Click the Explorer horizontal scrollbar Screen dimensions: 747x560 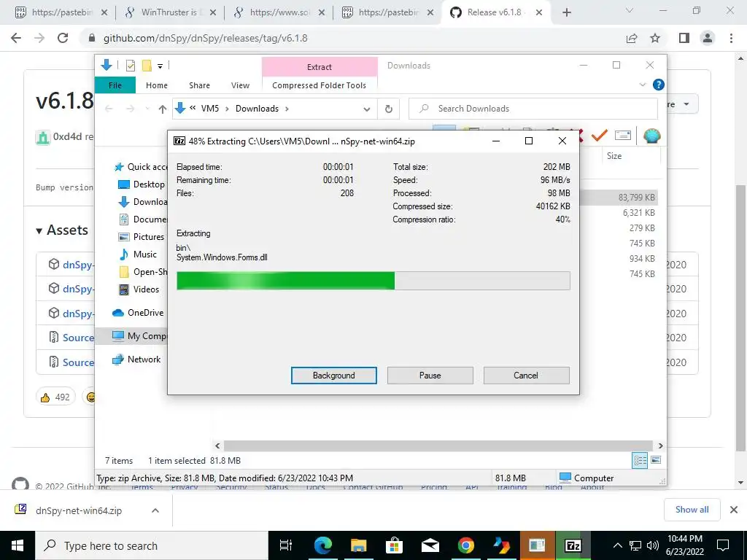(x=438, y=446)
